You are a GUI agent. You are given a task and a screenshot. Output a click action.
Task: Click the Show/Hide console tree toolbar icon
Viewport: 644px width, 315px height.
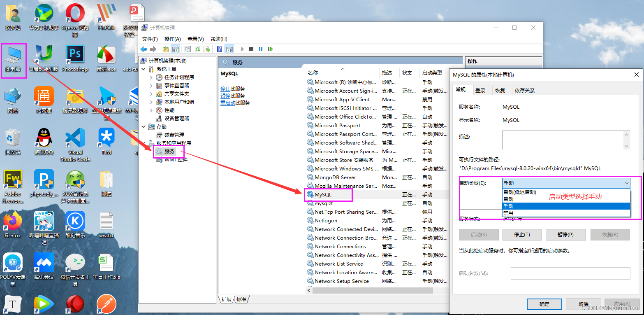click(x=175, y=49)
